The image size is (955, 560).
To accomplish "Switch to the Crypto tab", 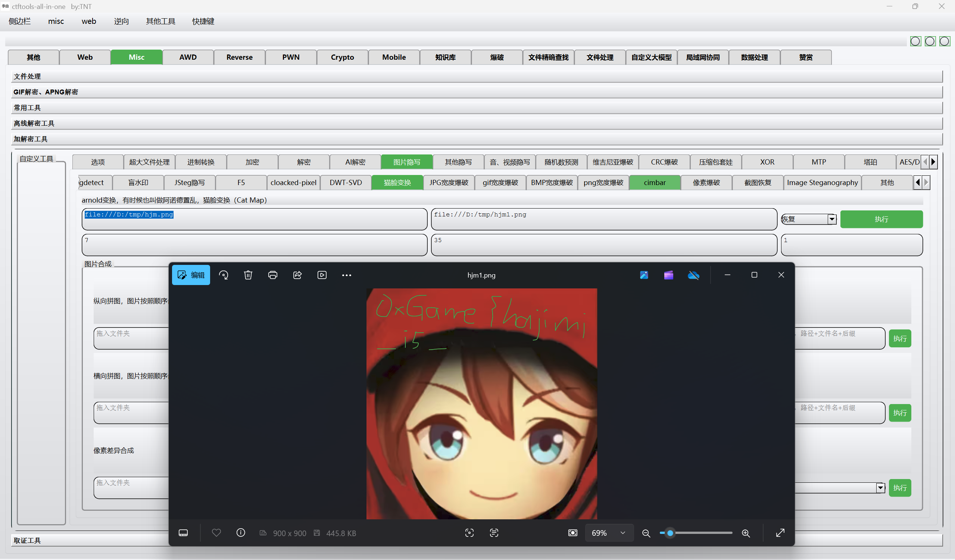I will point(342,57).
